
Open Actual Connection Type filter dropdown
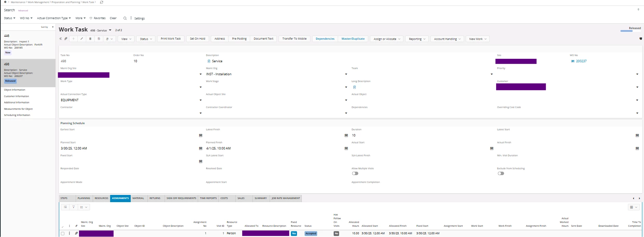[x=54, y=18]
